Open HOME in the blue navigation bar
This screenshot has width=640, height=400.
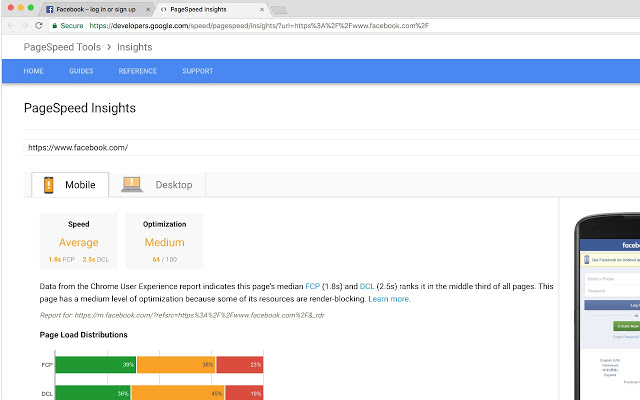point(33,71)
